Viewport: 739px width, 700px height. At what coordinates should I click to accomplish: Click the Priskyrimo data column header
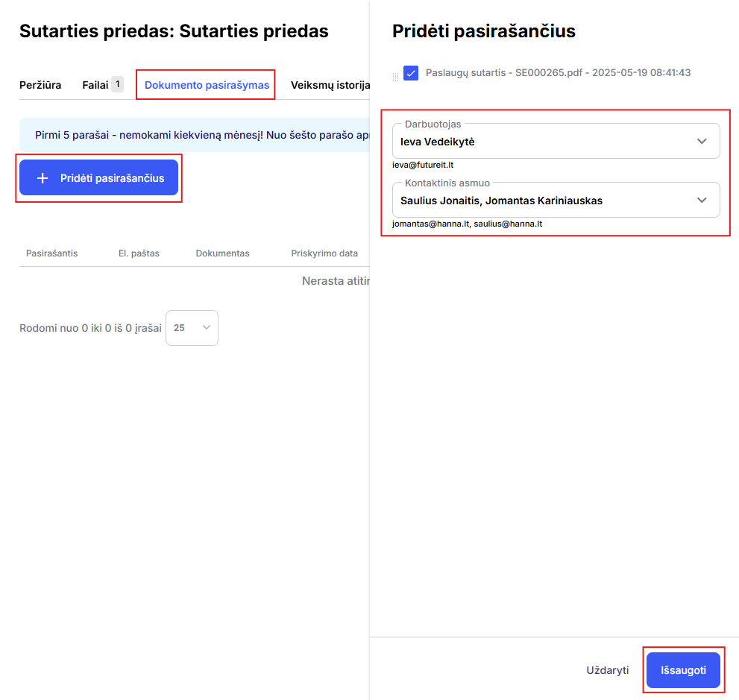pyautogui.click(x=324, y=253)
